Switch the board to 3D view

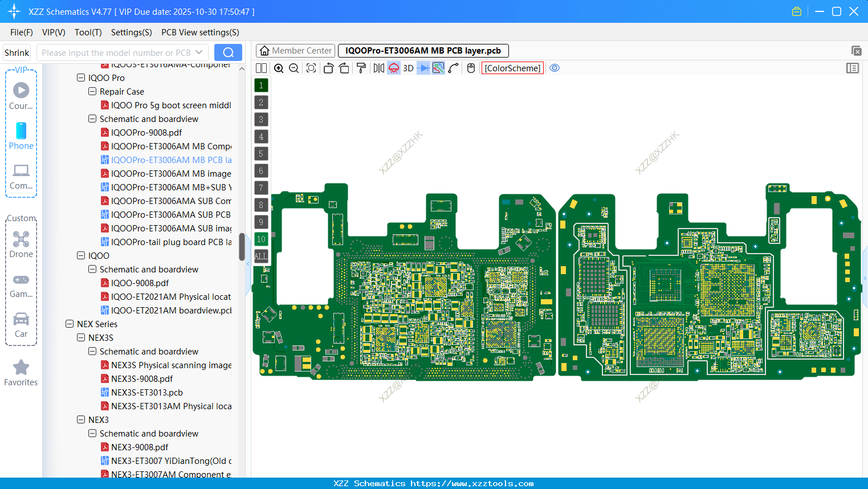408,68
